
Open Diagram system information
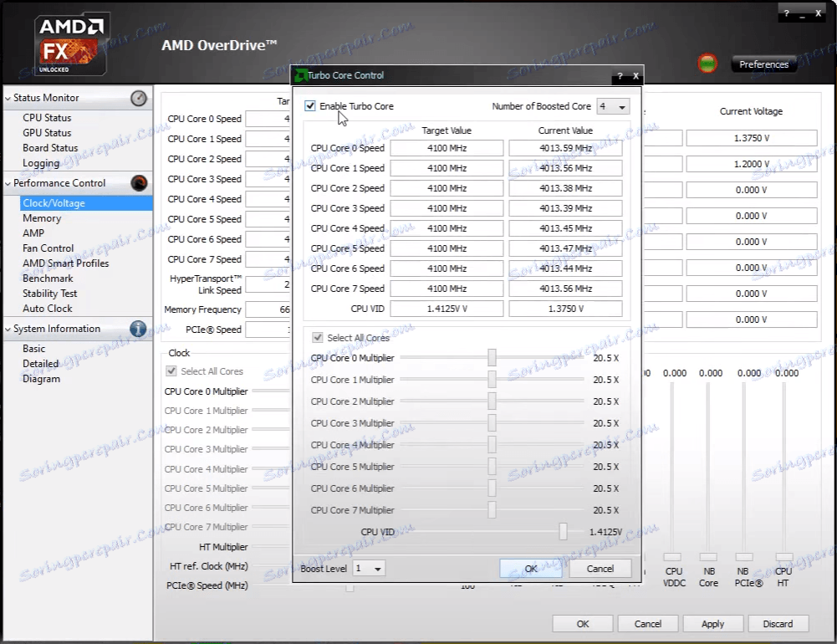[x=41, y=379]
